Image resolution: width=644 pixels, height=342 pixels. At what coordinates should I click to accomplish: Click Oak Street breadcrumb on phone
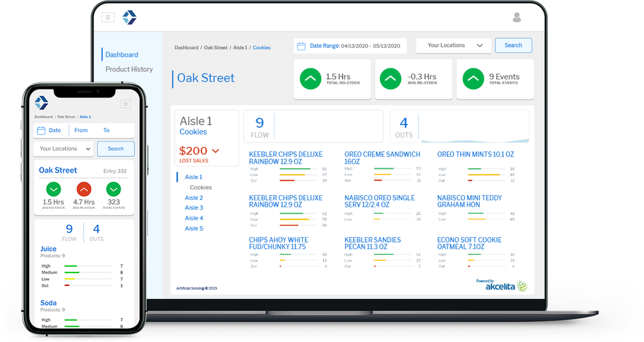point(66,117)
